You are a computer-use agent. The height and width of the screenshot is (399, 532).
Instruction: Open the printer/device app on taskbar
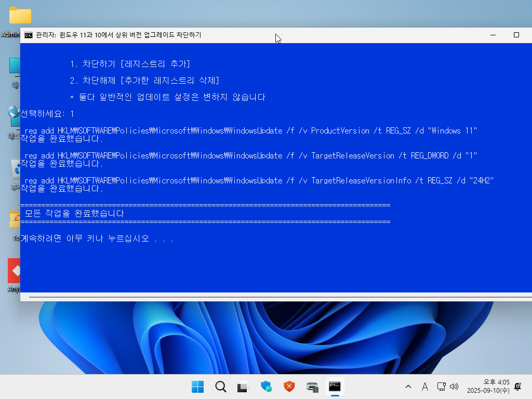tap(312, 387)
